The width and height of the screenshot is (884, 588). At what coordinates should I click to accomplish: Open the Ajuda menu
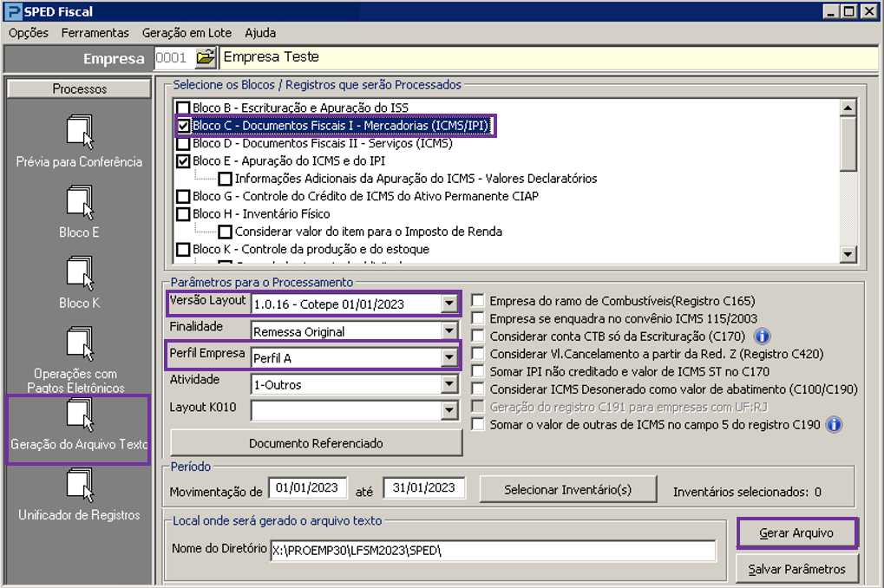[x=260, y=33]
